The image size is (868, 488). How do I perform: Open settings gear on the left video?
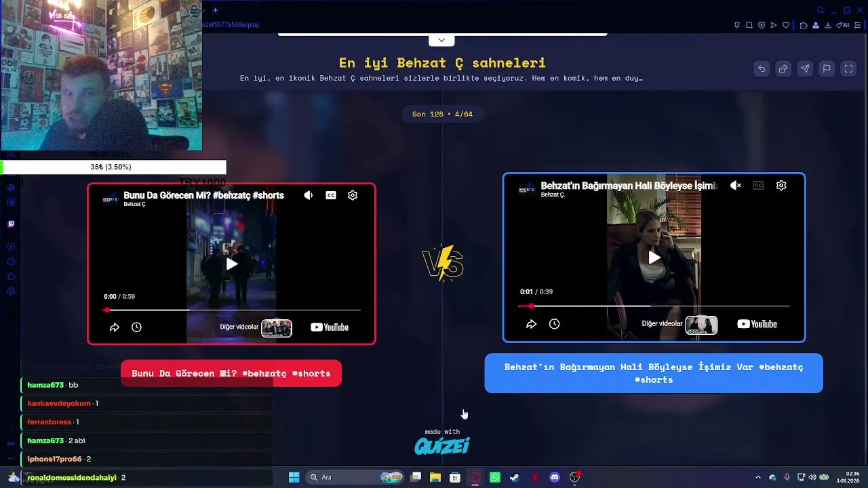353,195
